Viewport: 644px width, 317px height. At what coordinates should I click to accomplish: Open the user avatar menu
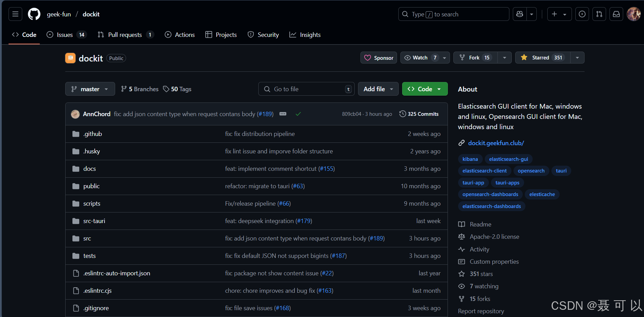pos(634,14)
